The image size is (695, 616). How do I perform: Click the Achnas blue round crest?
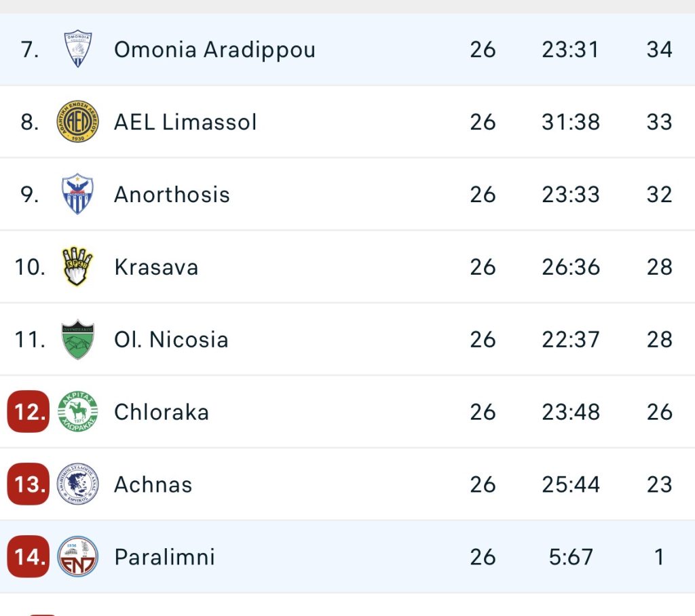tap(77, 484)
